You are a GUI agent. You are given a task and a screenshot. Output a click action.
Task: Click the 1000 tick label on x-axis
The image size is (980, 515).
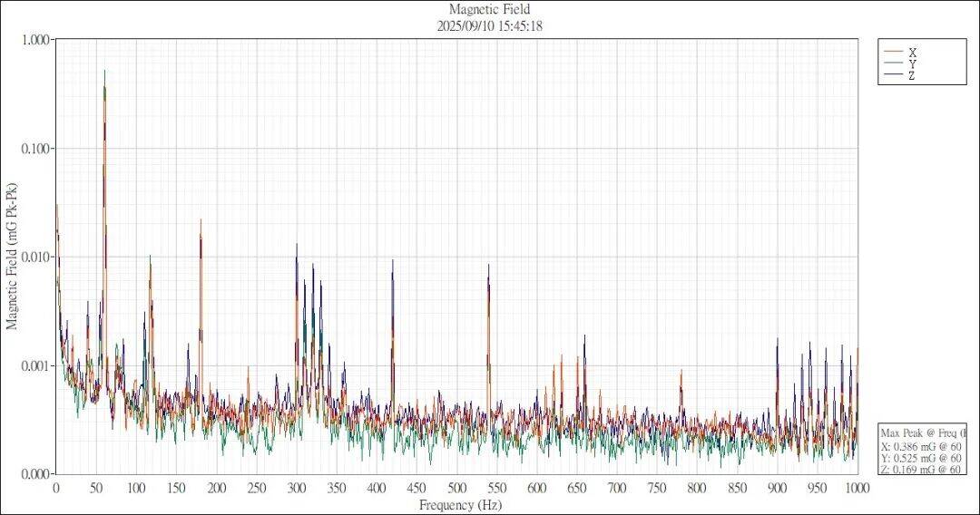tap(857, 489)
